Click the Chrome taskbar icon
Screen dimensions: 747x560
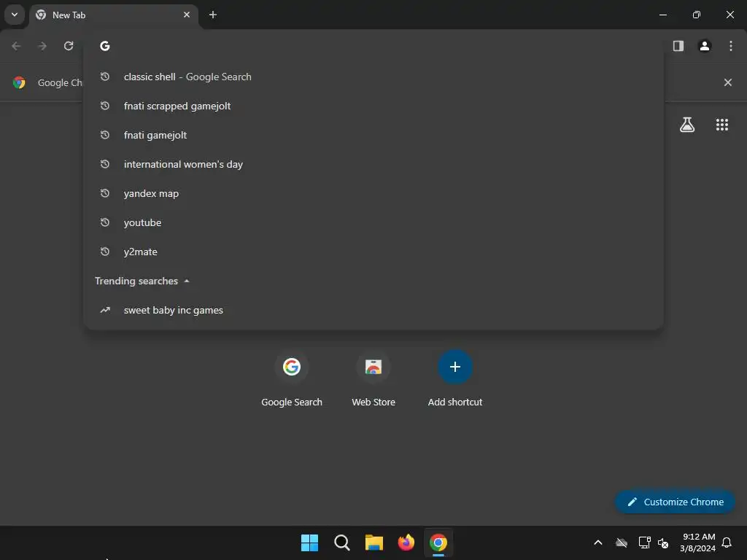tap(438, 542)
